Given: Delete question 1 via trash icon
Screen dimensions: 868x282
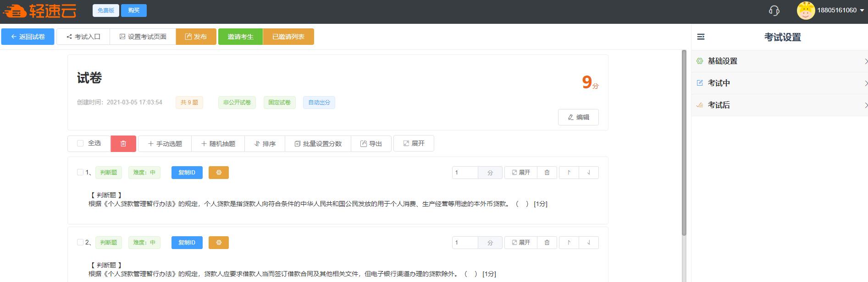Looking at the screenshot, I should (547, 173).
